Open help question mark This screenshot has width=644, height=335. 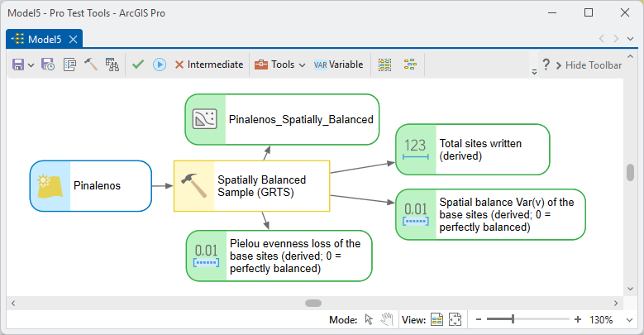click(x=546, y=65)
